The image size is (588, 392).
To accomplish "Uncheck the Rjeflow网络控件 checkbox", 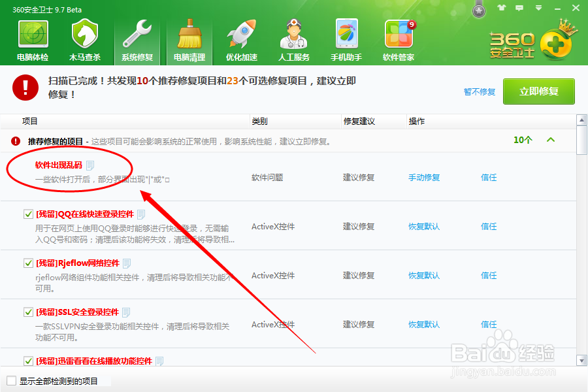I will [x=28, y=263].
